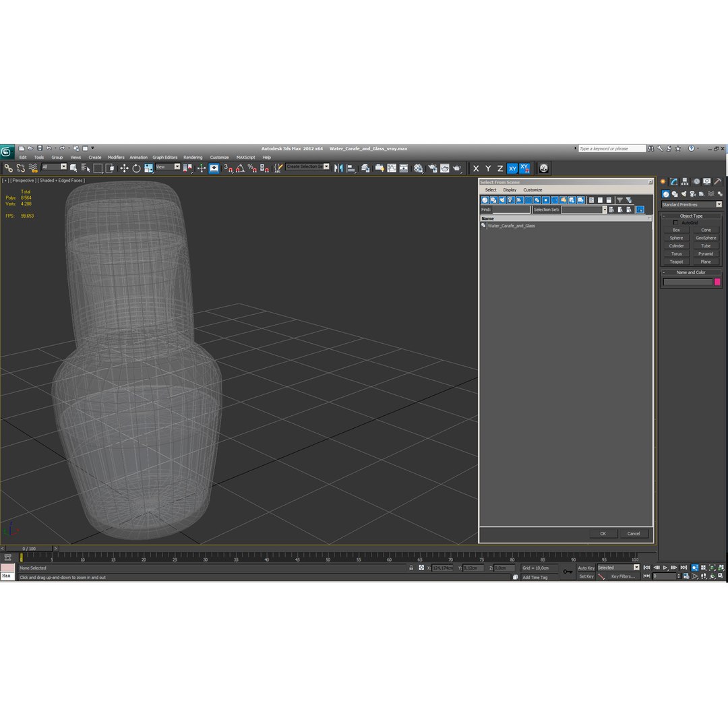
Task: Click in the Find field
Action: point(511,210)
